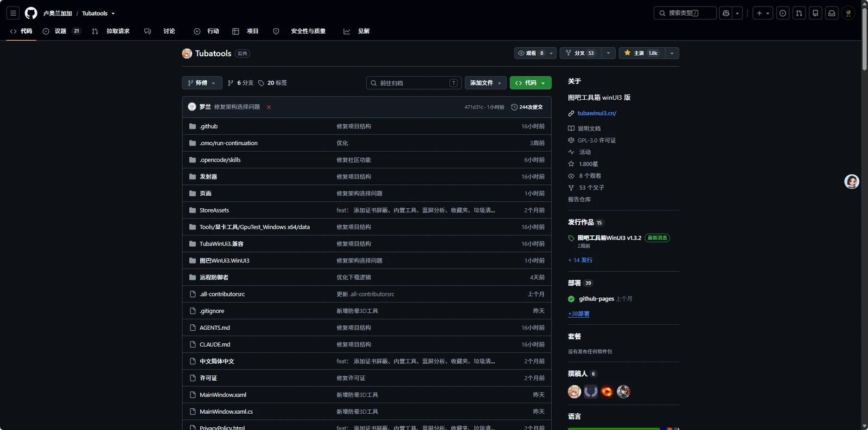
Task: View the +38部署 deployments link
Action: click(579, 314)
